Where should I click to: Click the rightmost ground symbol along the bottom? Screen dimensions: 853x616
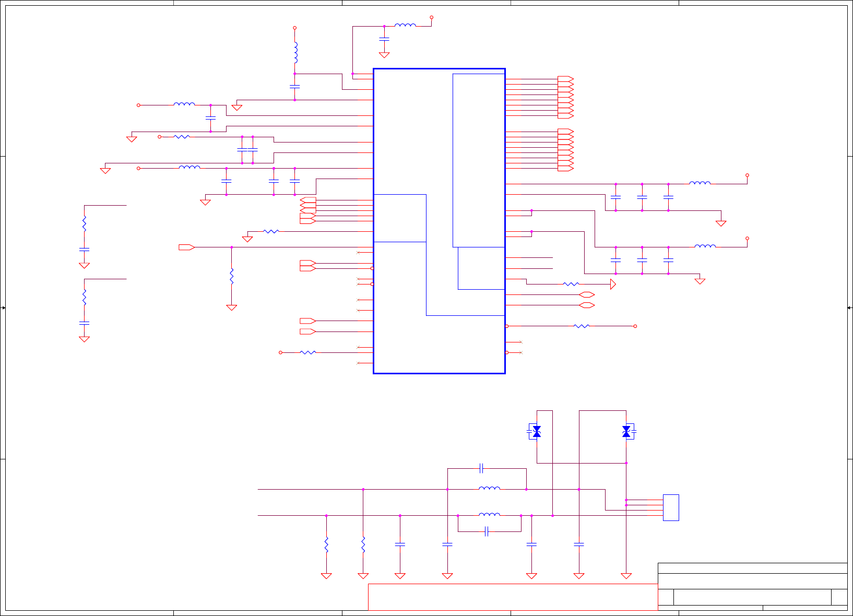click(626, 576)
